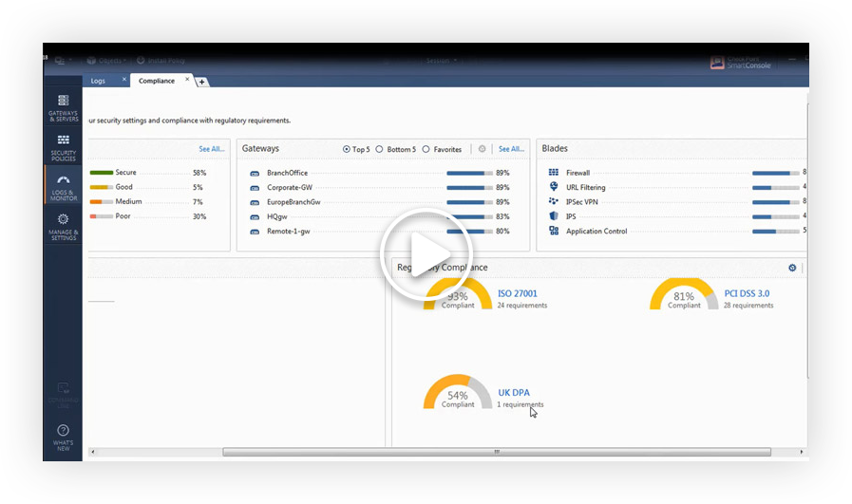The image size is (852, 504).
Task: Open PCI DSS 3.0 compliance link
Action: [747, 294]
